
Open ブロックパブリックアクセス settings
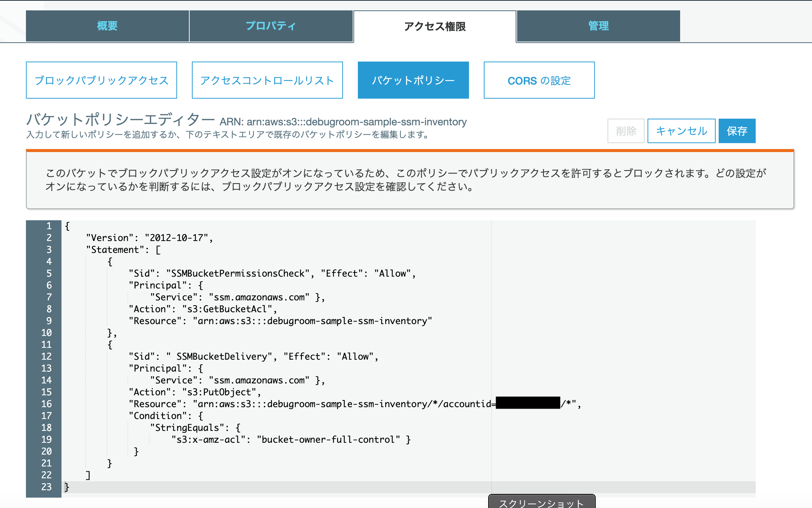click(x=101, y=80)
